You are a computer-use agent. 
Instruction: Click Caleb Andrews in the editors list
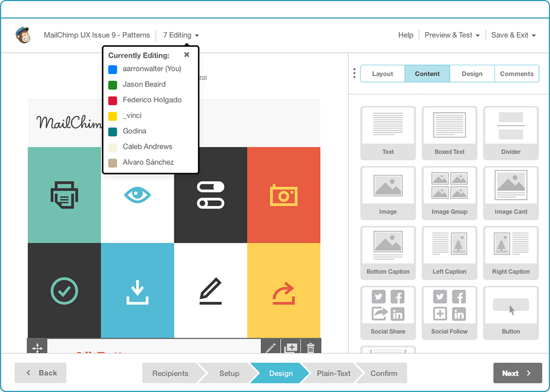147,146
